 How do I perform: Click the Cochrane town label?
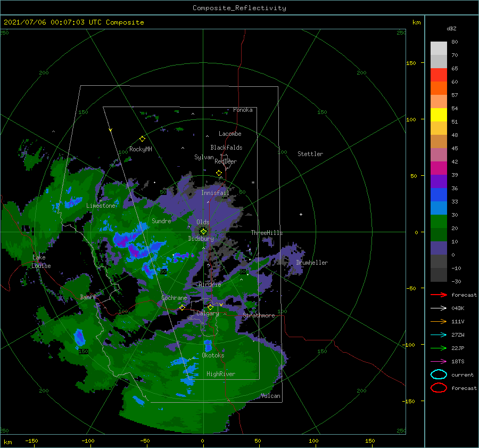coord(174,298)
